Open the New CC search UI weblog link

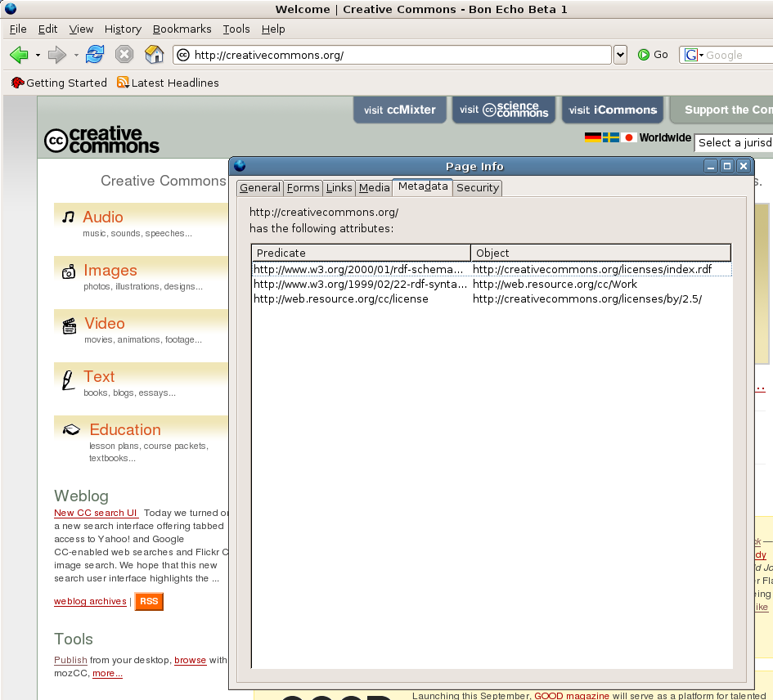coord(97,514)
